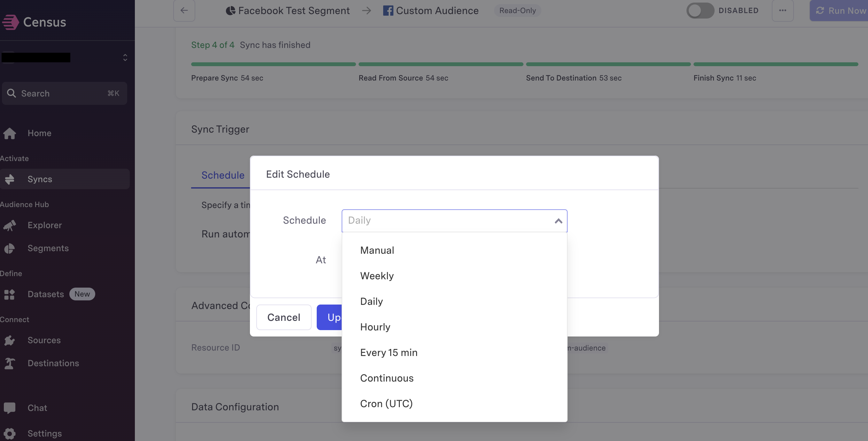Image resolution: width=868 pixels, height=441 pixels.
Task: Open Datasets in sidebar
Action: [45, 294]
